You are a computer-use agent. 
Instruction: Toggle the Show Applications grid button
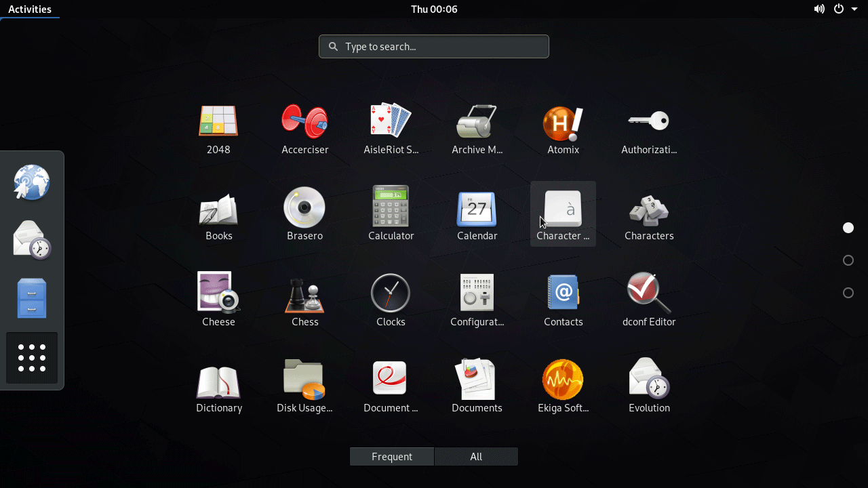click(32, 358)
